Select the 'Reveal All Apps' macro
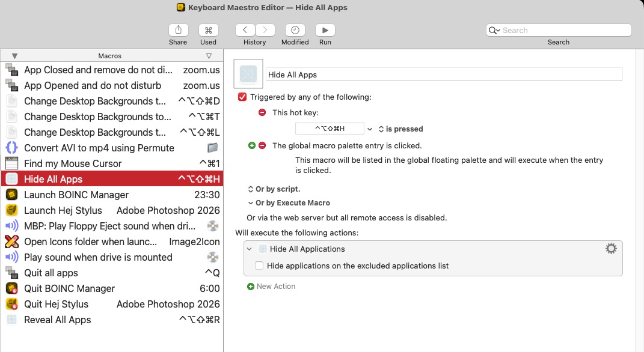This screenshot has width=644, height=352. tap(57, 320)
